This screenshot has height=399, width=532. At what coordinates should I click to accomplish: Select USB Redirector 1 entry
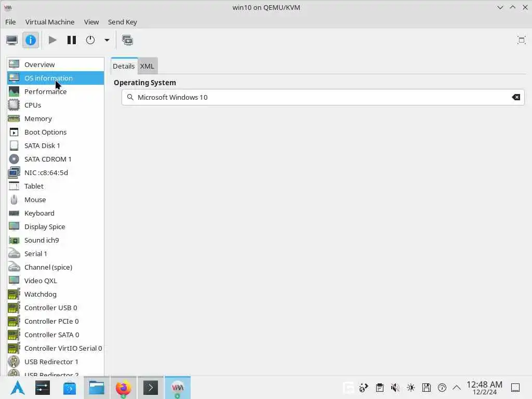[x=56, y=362]
